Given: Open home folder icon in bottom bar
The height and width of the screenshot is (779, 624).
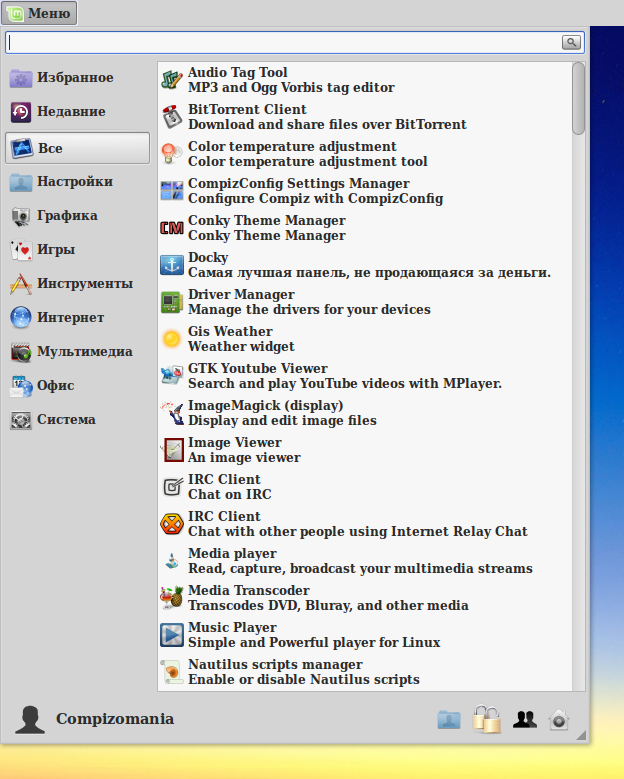Looking at the screenshot, I should click(449, 719).
